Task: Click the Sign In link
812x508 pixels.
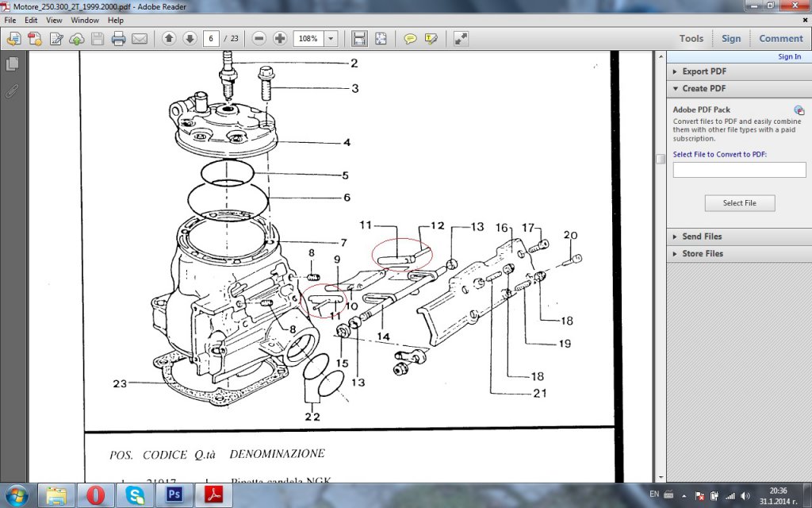Action: pyautogui.click(x=789, y=56)
